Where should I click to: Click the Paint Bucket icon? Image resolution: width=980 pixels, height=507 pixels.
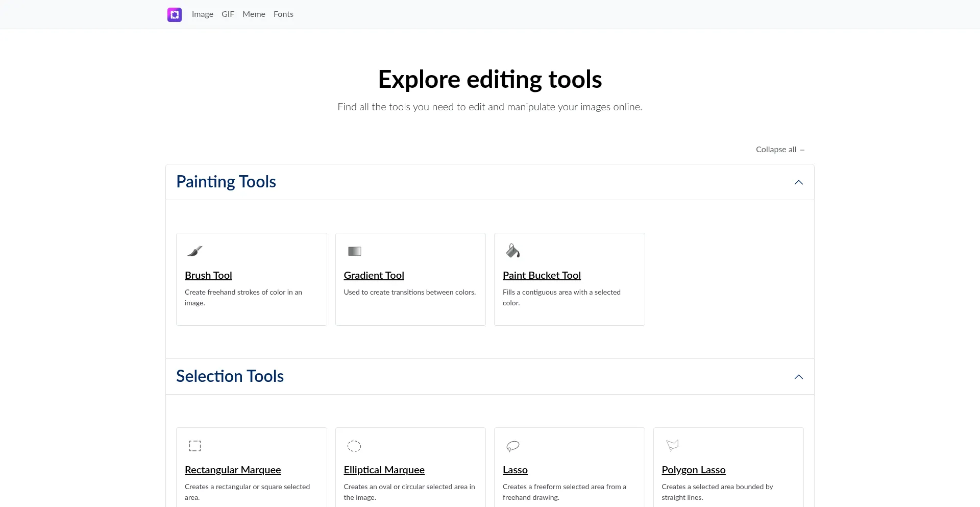tap(512, 251)
